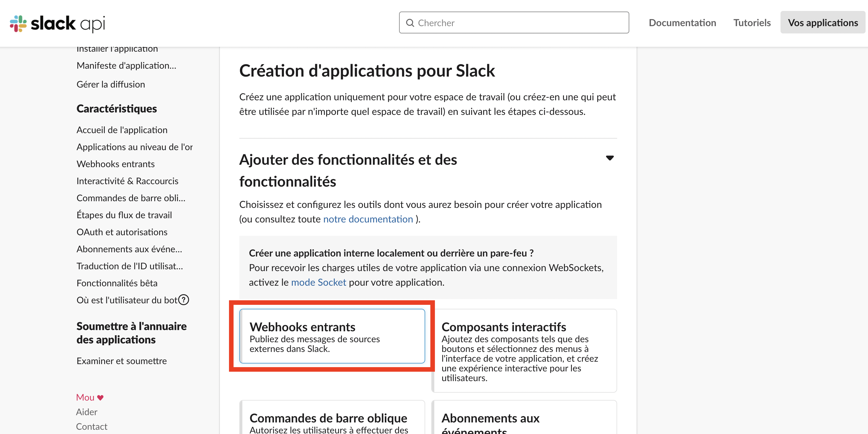The height and width of the screenshot is (434, 868).
Task: Open "OAuth et autorisations" in the sidebar
Action: tap(122, 232)
